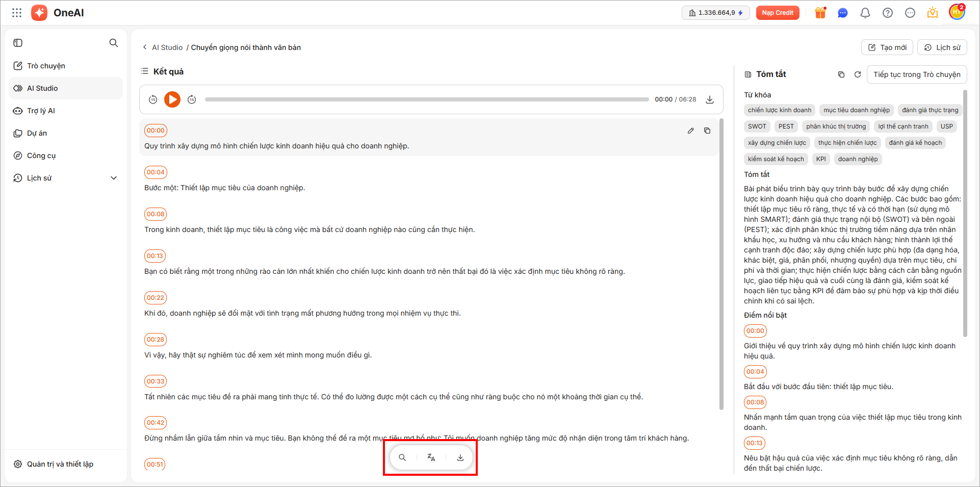Rewind the audio 15 seconds
The height and width of the screenshot is (487, 980).
click(153, 99)
